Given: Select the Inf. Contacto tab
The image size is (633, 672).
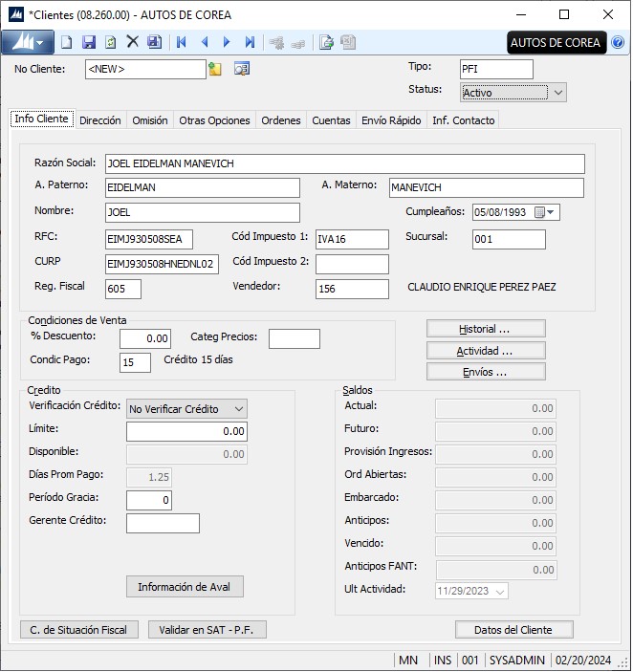Looking at the screenshot, I should coord(463,120).
